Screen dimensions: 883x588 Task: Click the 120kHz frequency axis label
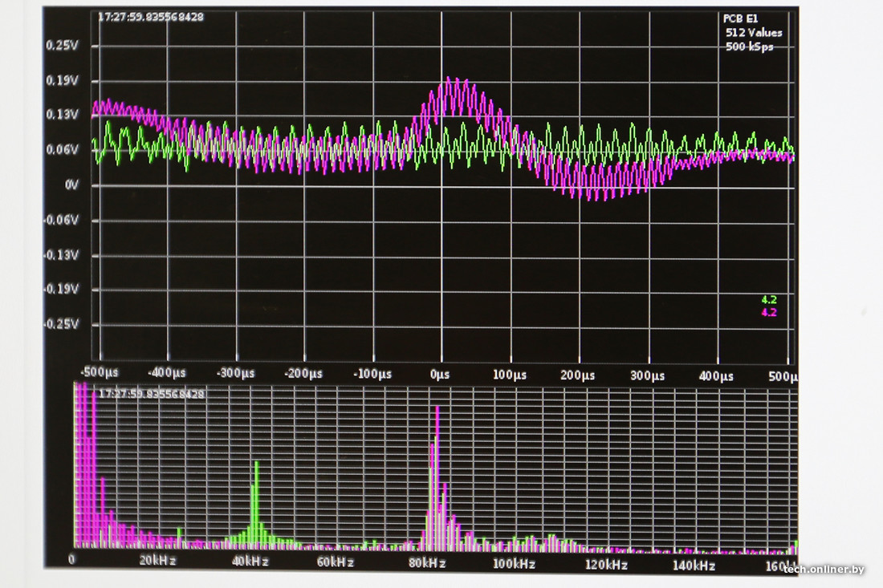point(606,564)
